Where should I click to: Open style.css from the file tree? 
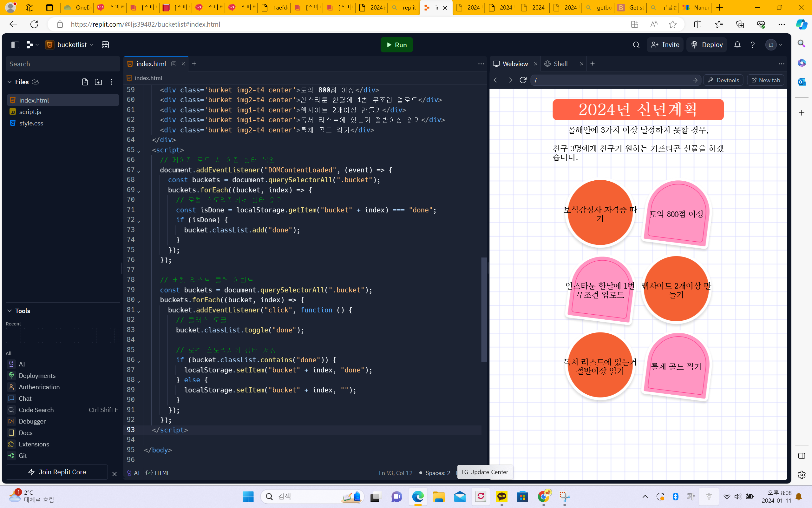click(x=63, y=123)
